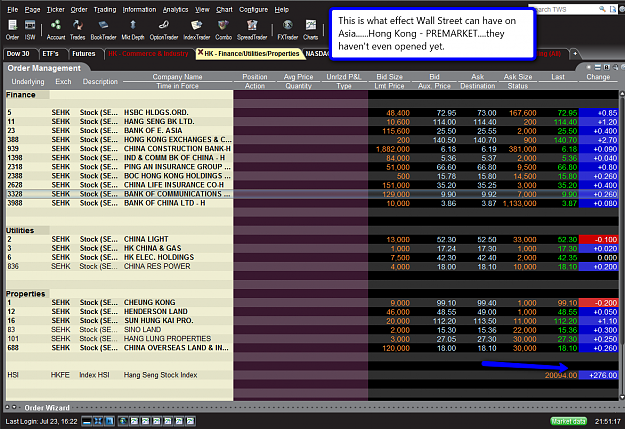
Task: Open the Ticker menu
Action: (55, 10)
